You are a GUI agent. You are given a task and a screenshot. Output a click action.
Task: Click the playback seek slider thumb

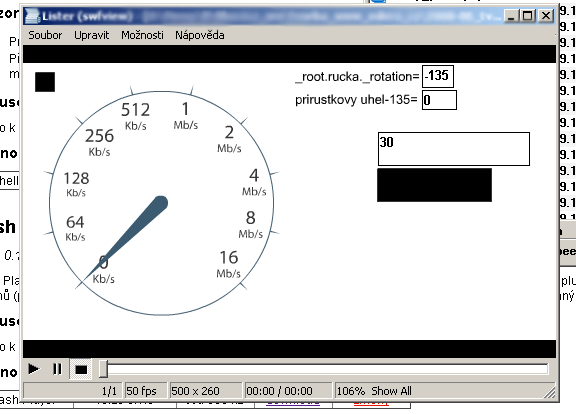(x=104, y=368)
